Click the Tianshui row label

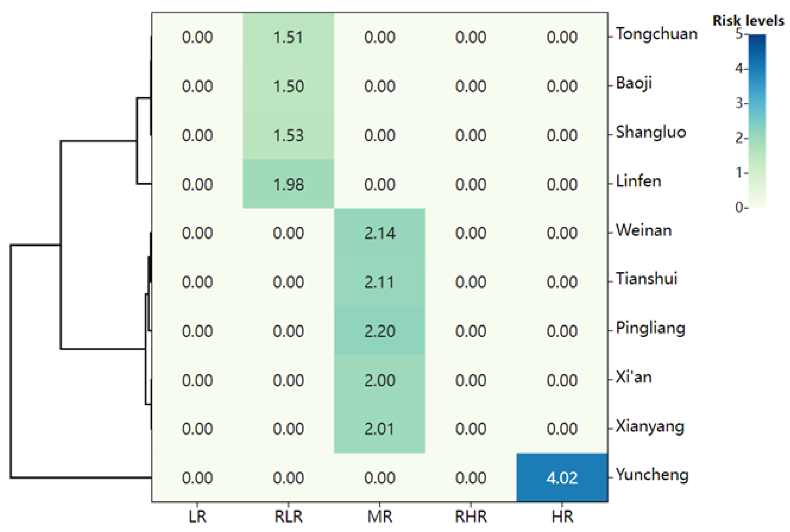(646, 278)
